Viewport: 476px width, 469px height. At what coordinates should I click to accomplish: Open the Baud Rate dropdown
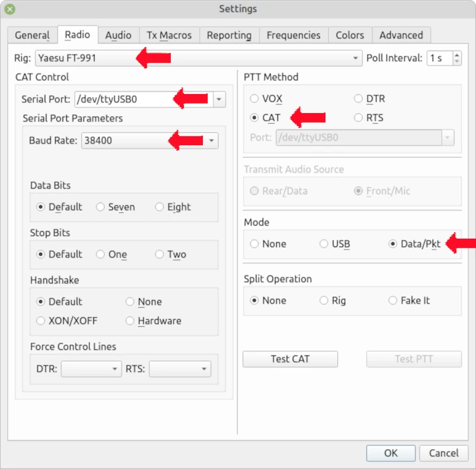point(211,141)
